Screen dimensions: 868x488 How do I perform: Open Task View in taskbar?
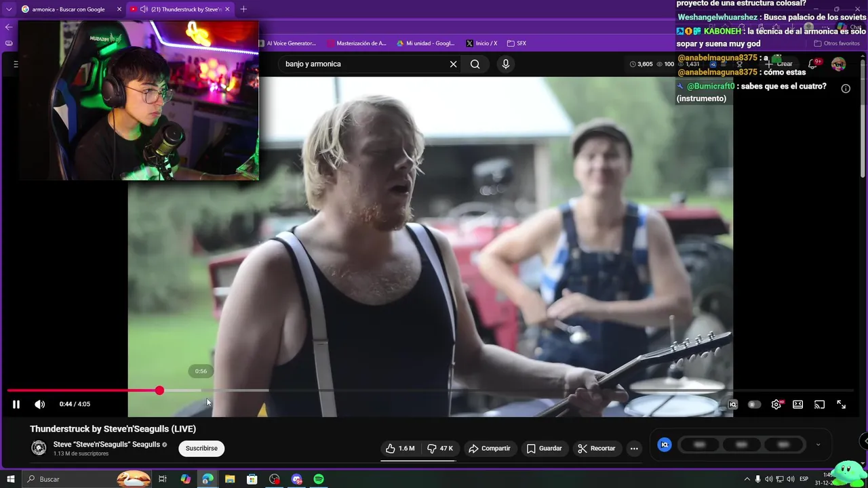pos(163,479)
